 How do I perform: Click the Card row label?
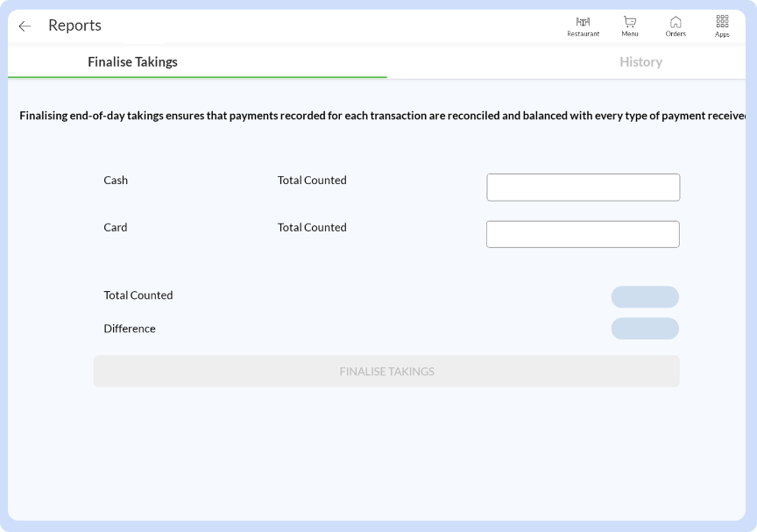click(x=115, y=227)
